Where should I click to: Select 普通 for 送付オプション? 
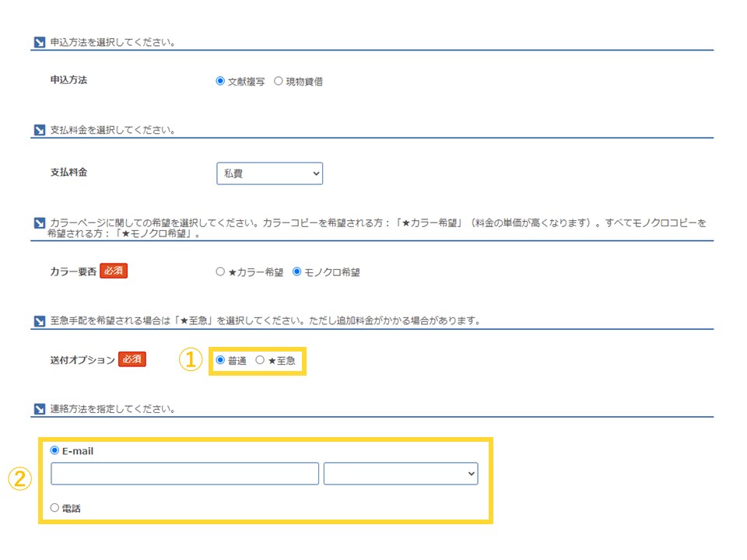(220, 360)
